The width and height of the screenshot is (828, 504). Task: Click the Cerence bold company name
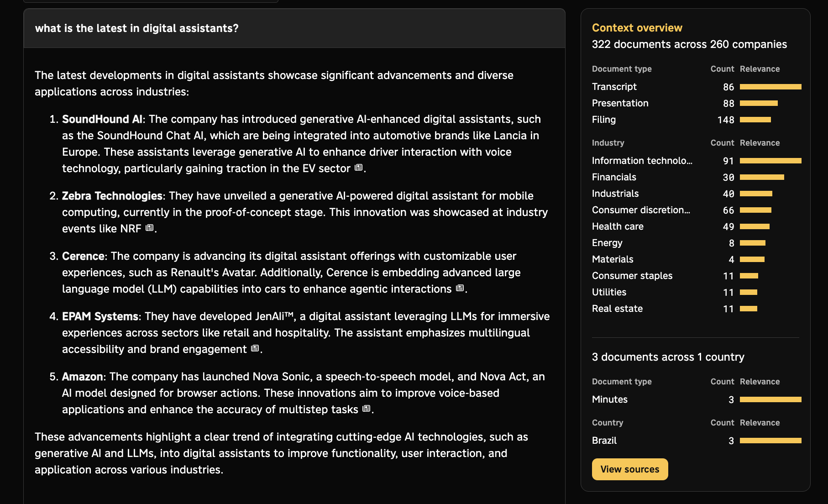[83, 256]
